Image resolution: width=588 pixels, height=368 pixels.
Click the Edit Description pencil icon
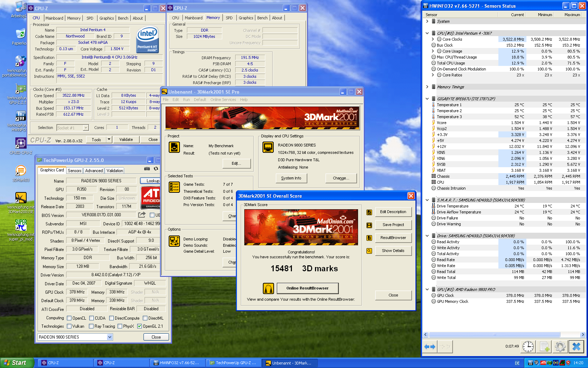tap(369, 212)
